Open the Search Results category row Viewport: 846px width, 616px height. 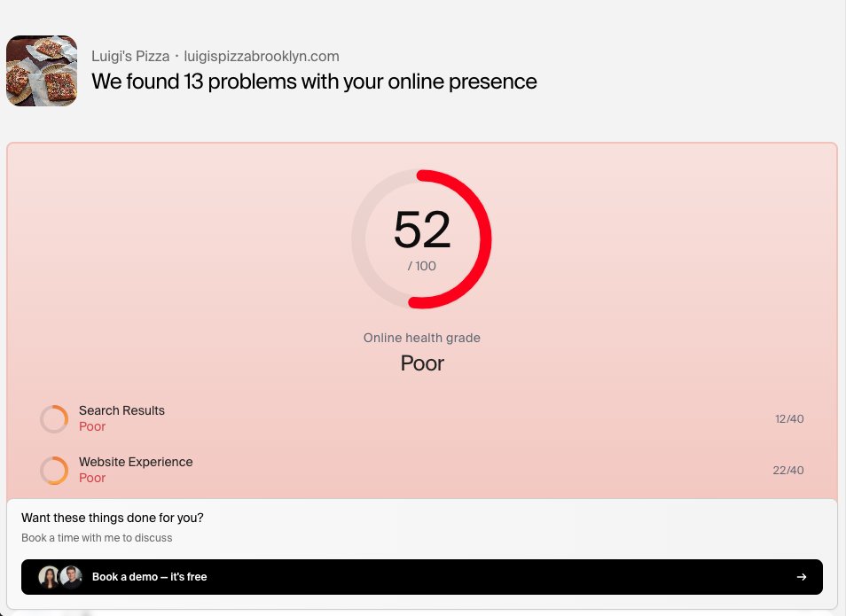pyautogui.click(x=422, y=418)
